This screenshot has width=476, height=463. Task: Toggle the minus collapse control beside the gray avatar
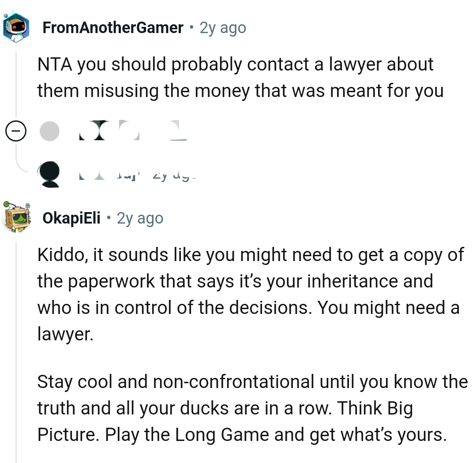coord(16,131)
